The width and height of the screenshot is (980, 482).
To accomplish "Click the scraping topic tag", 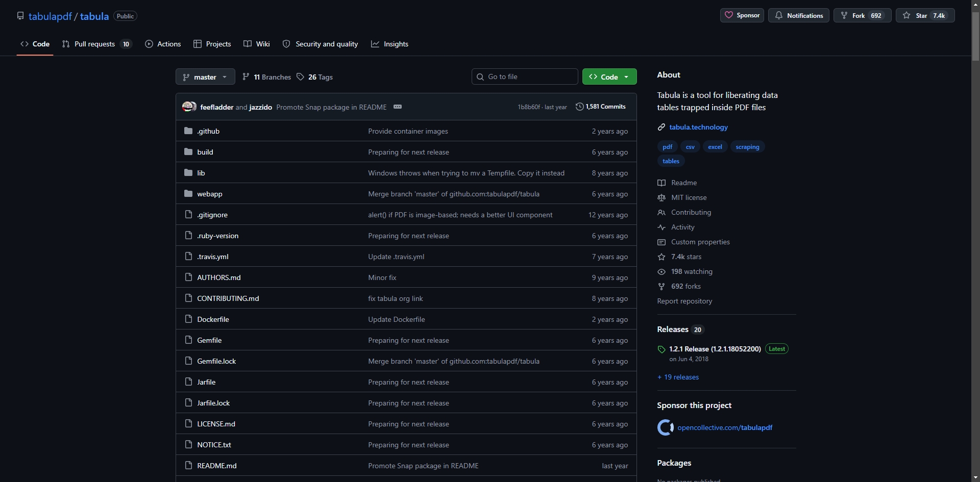I will [747, 147].
